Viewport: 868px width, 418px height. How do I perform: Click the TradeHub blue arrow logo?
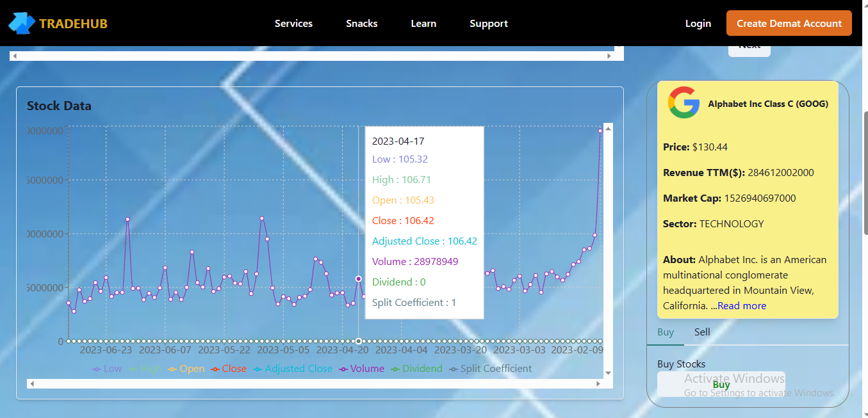point(22,23)
